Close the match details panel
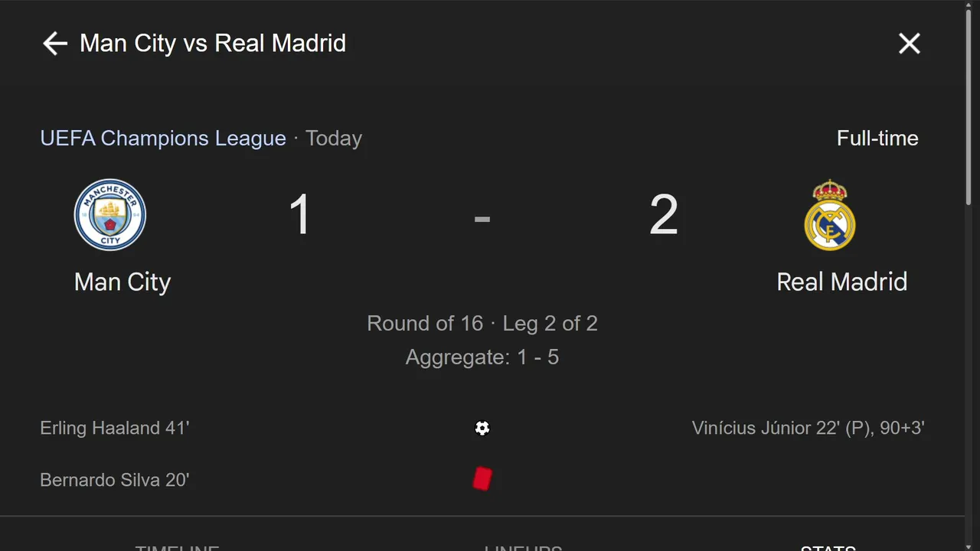980x551 pixels. coord(909,44)
